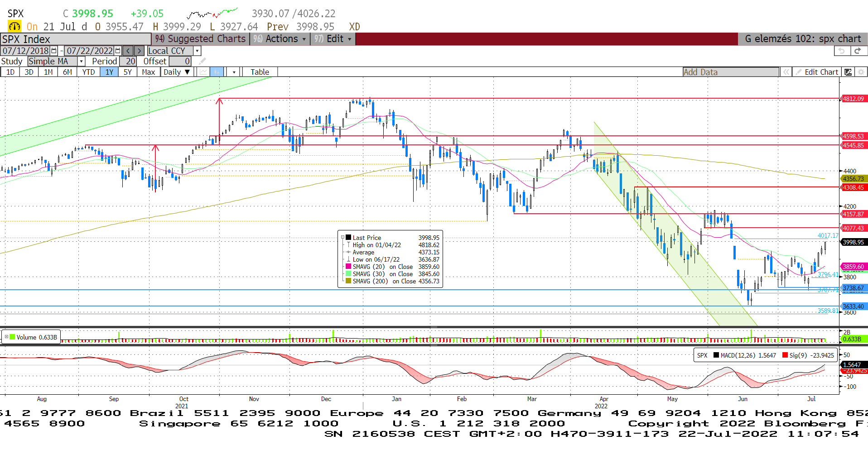Toggle the legend box collapse handle

click(x=342, y=237)
